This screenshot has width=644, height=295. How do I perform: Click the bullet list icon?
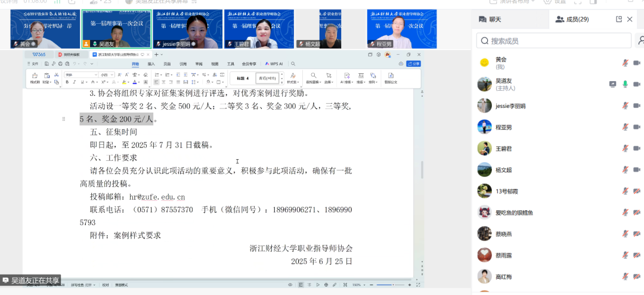pyautogui.click(x=157, y=74)
